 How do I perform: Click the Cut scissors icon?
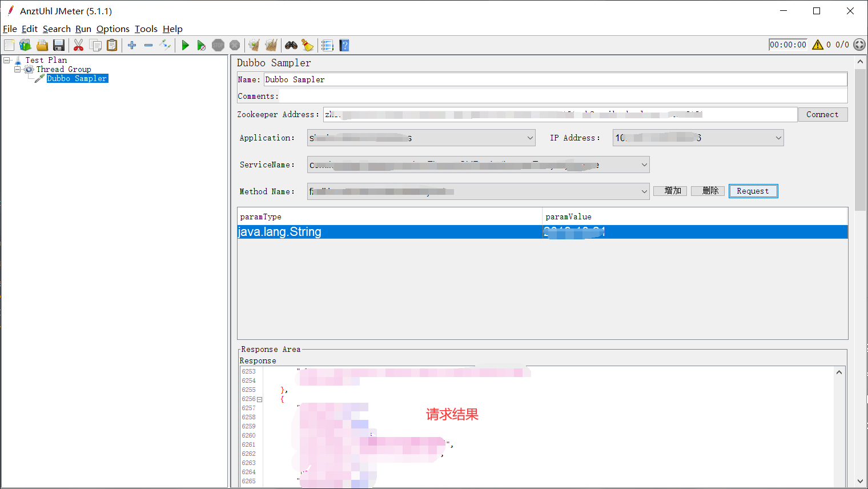(79, 45)
